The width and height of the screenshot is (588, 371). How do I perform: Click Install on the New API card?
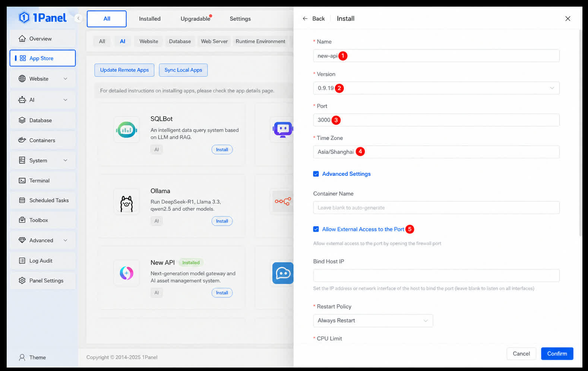coord(222,292)
